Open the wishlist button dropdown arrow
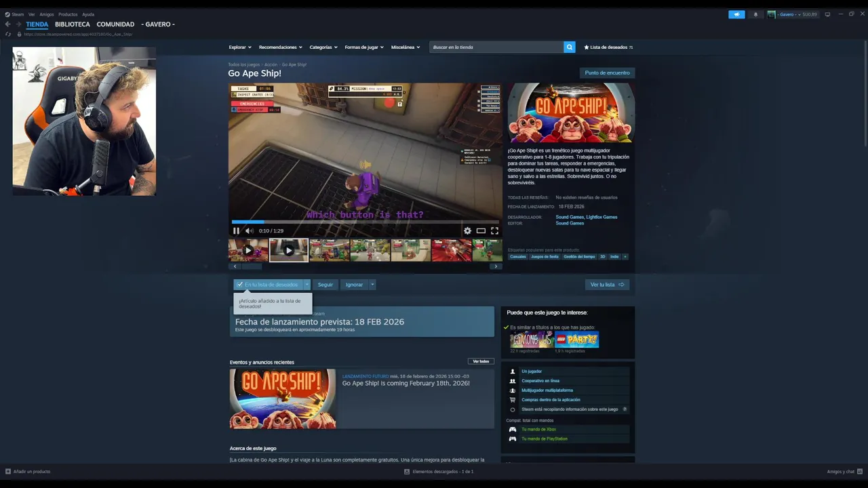This screenshot has height=488, width=868. point(307,285)
